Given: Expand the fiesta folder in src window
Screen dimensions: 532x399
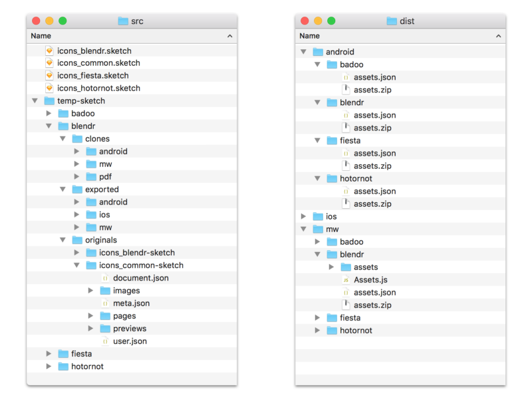Looking at the screenshot, I should point(49,354).
